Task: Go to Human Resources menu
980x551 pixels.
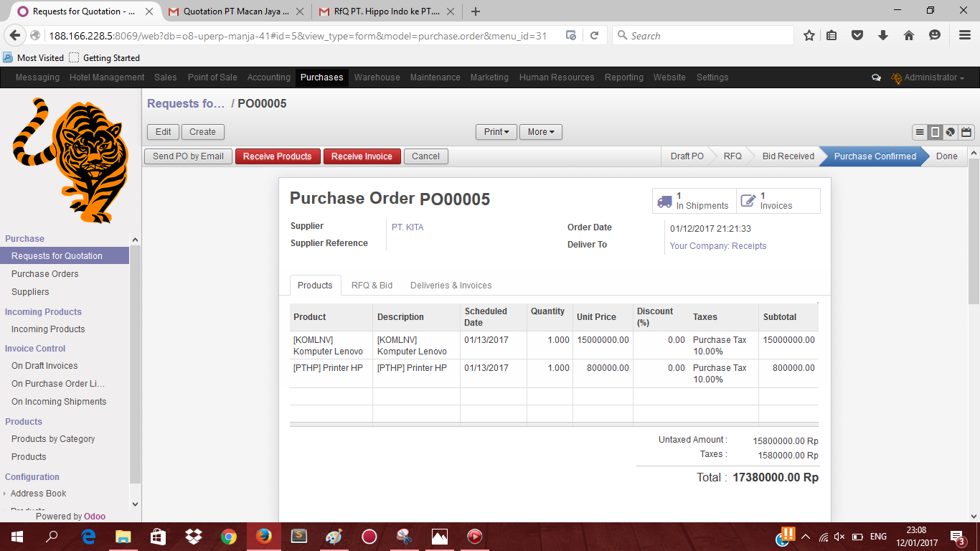Action: coord(557,77)
